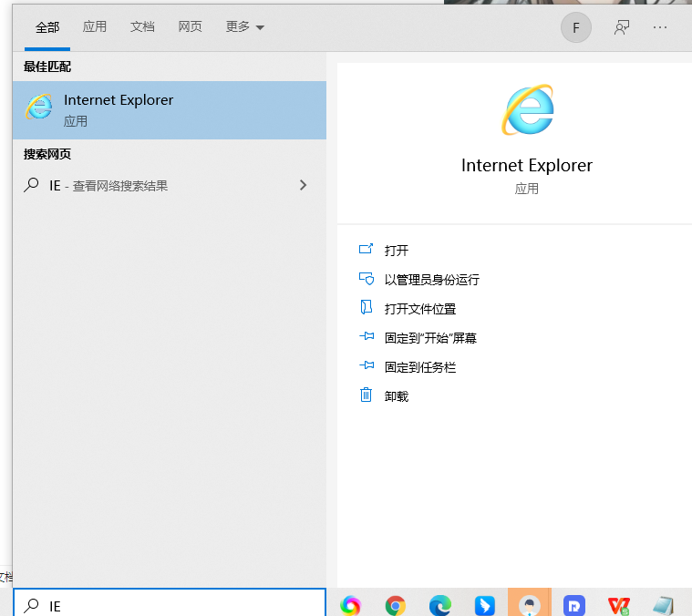Select the 网页 tab
Image resolution: width=692 pixels, height=616 pixels.
click(x=190, y=27)
